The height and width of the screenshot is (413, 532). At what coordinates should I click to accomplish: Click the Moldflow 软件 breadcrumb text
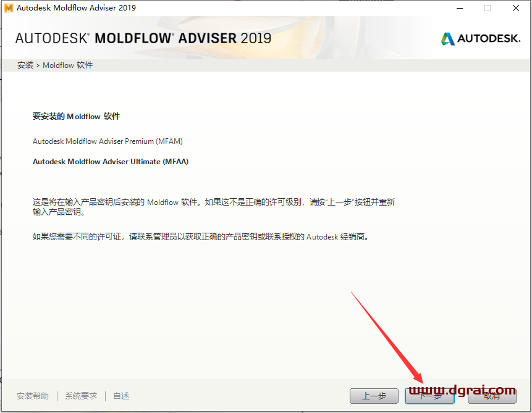pyautogui.click(x=67, y=65)
